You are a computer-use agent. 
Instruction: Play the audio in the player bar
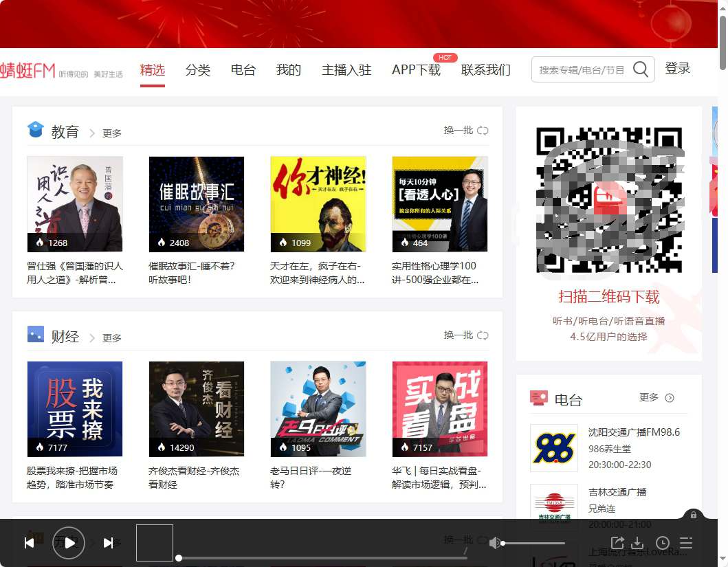click(x=69, y=543)
